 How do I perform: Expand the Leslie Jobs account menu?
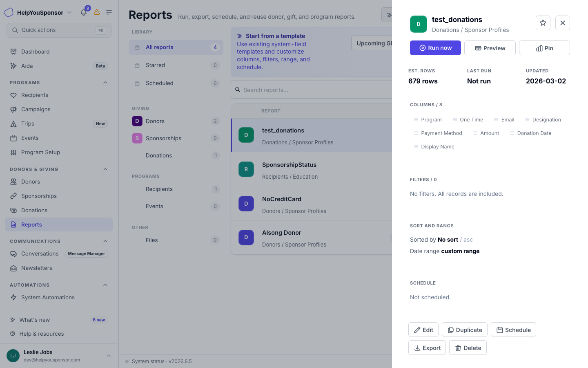[109, 356]
